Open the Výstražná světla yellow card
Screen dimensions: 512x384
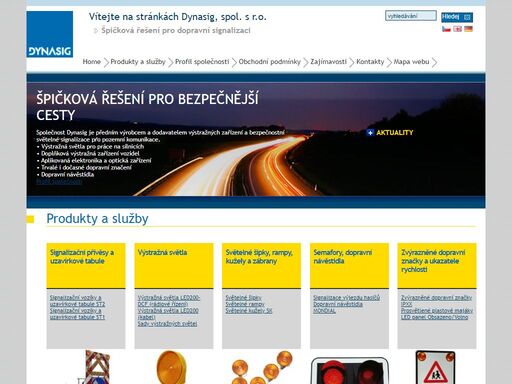point(174,266)
